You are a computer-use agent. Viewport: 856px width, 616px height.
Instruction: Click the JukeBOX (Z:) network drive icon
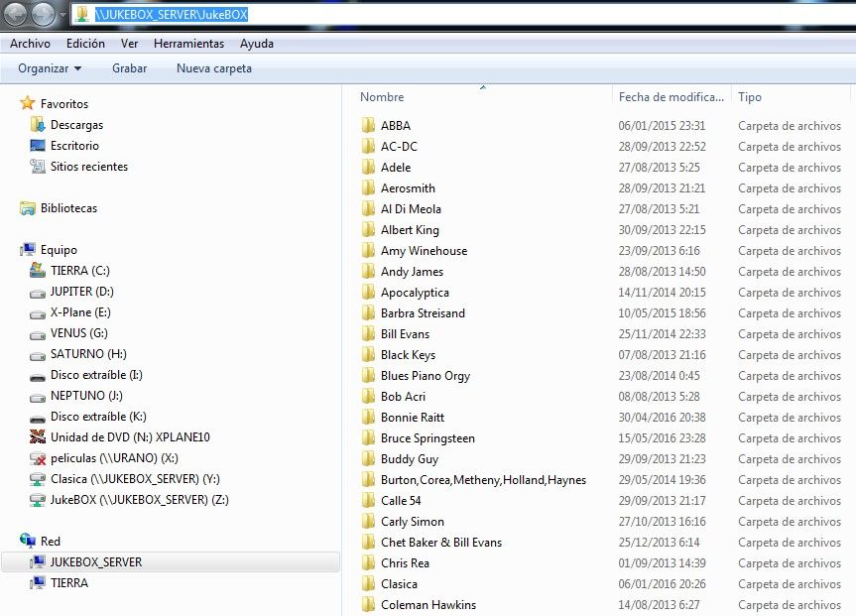coord(38,500)
